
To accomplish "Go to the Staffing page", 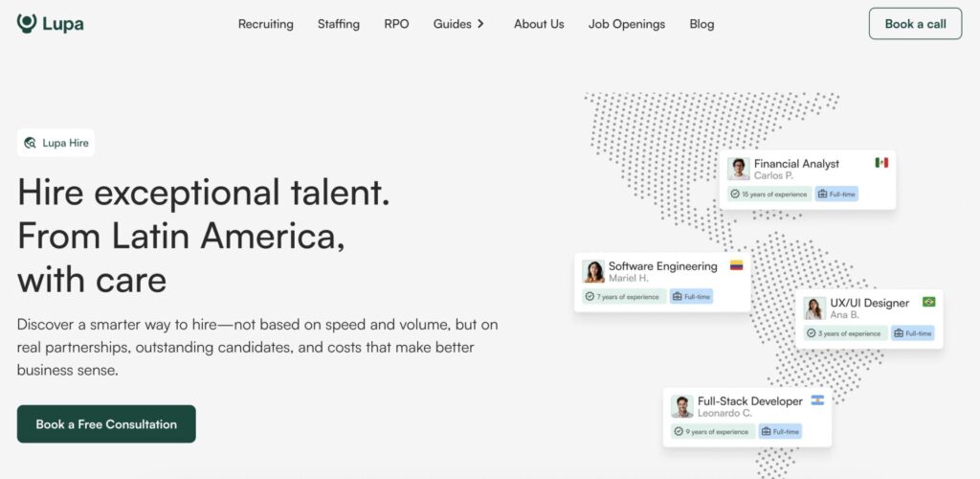I will 339,24.
